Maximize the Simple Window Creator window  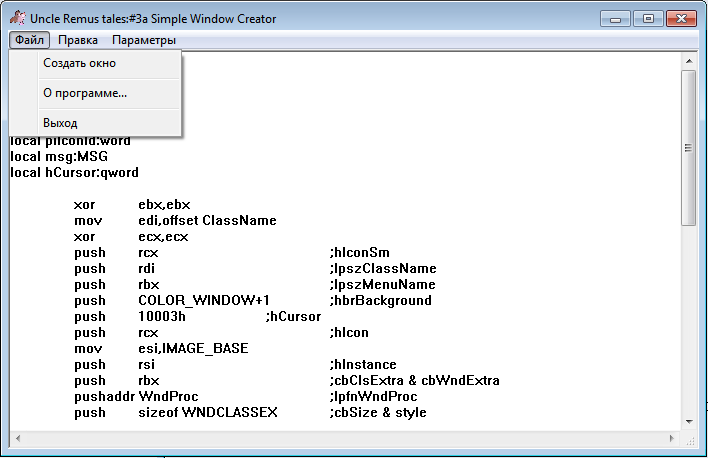coord(646,18)
